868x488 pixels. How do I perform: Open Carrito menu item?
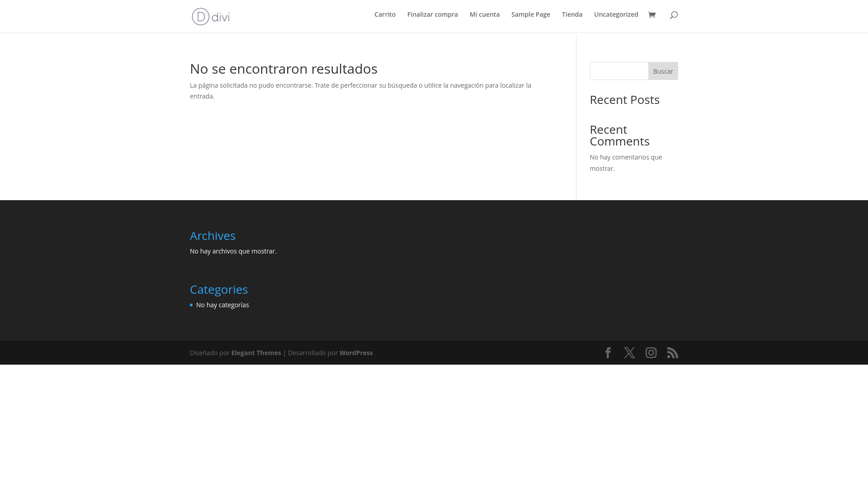click(385, 14)
